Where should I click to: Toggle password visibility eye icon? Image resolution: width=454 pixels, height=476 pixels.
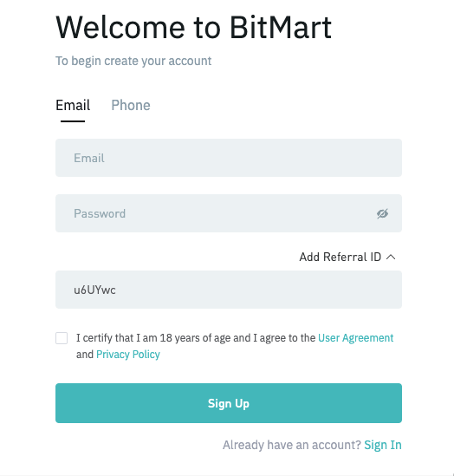[x=382, y=213]
